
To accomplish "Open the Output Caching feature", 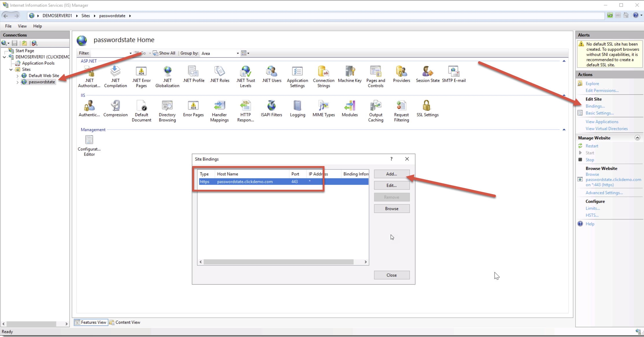I will pos(376,111).
